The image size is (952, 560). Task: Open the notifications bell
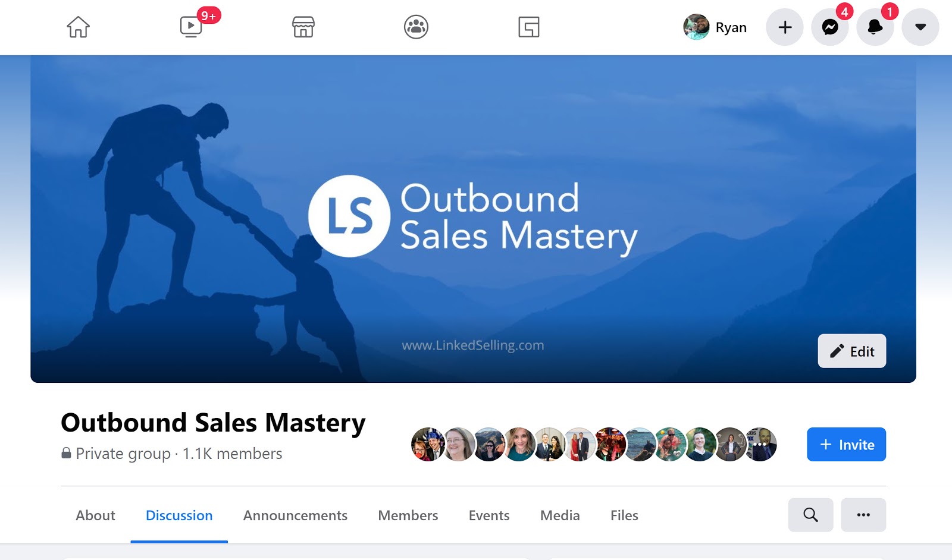click(x=875, y=27)
